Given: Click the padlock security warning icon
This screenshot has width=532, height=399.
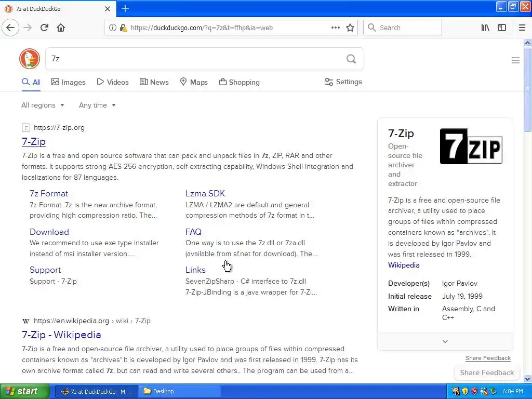Looking at the screenshot, I should tap(124, 28).
